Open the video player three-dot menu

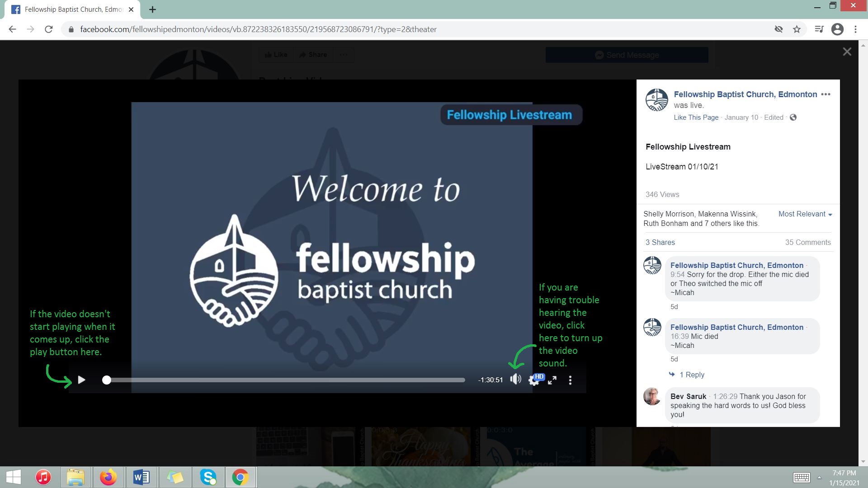click(570, 380)
